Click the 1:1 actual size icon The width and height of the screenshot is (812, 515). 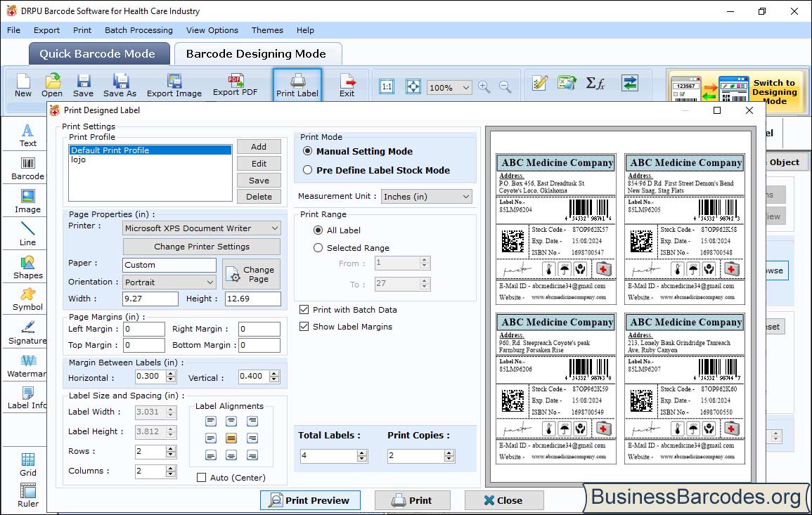pyautogui.click(x=387, y=86)
